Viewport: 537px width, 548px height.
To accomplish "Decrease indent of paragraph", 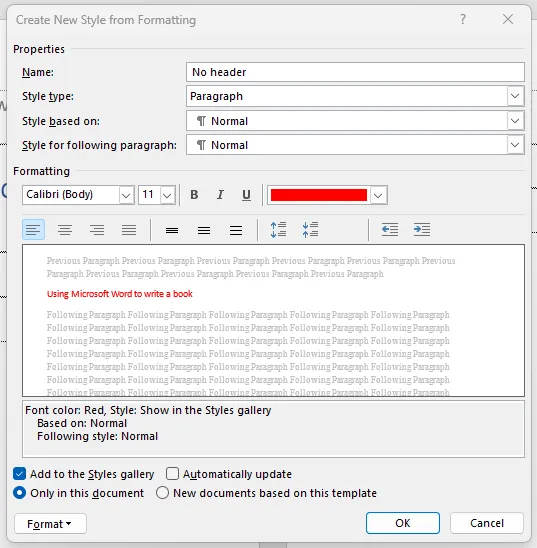I will pyautogui.click(x=390, y=230).
